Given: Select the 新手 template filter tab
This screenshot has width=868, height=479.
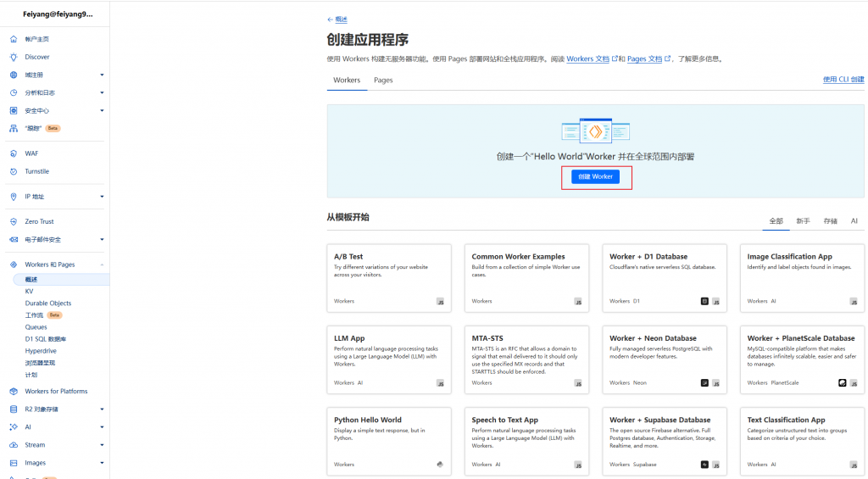Looking at the screenshot, I should [804, 221].
